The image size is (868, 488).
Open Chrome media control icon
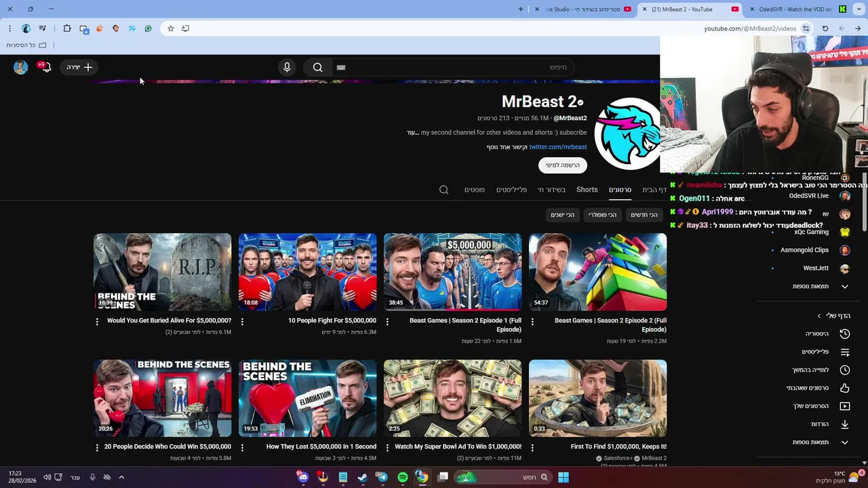coord(43,28)
